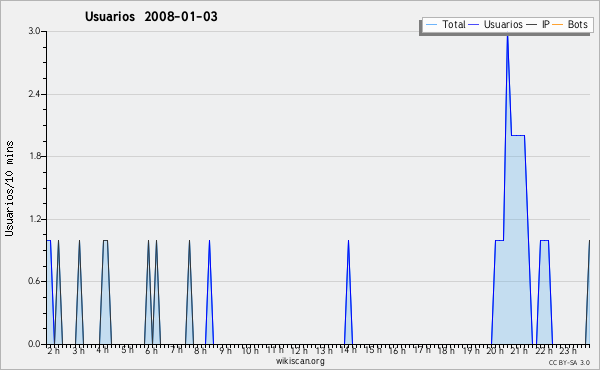The width and height of the screenshot is (600, 370).
Task: Click the "19 h" x-axis label
Action: coord(471,350)
